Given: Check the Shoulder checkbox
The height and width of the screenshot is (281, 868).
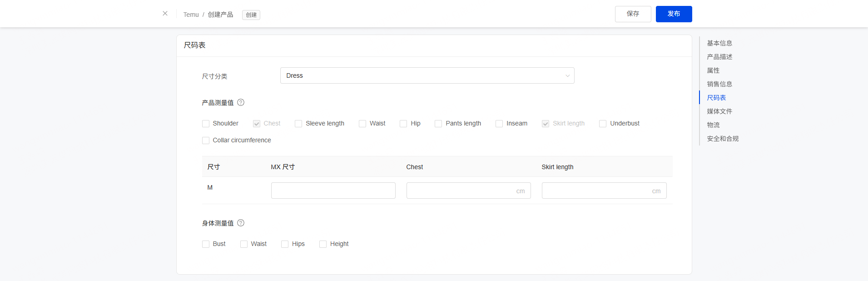Looking at the screenshot, I should click(x=206, y=124).
